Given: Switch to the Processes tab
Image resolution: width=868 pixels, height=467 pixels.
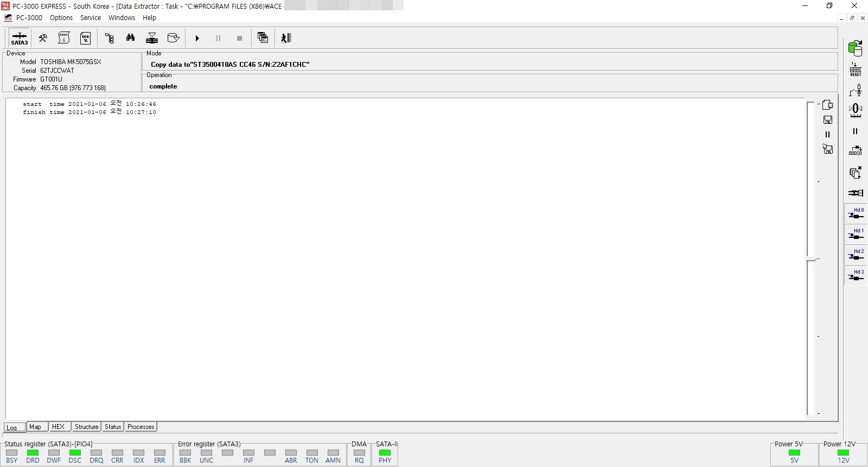Looking at the screenshot, I should click(141, 427).
